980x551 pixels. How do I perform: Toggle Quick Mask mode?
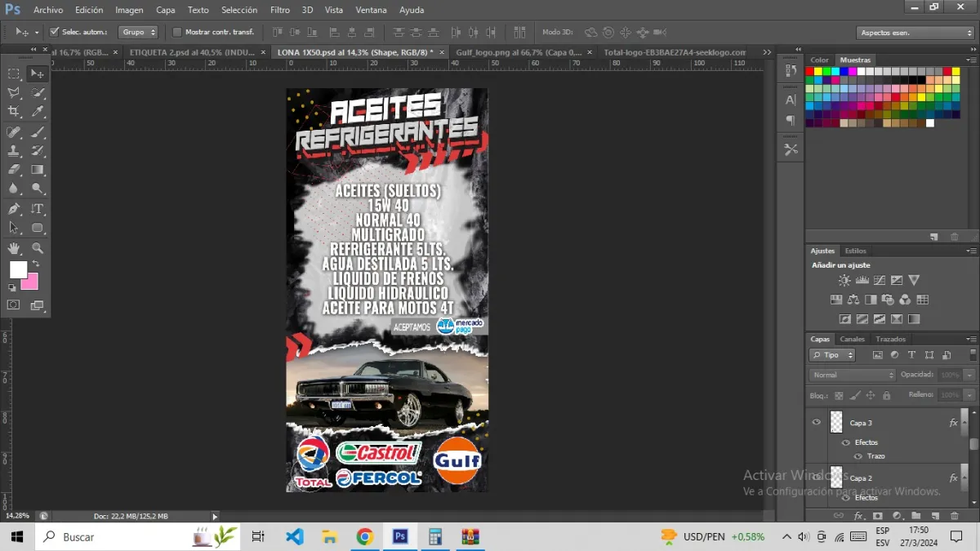(x=14, y=304)
